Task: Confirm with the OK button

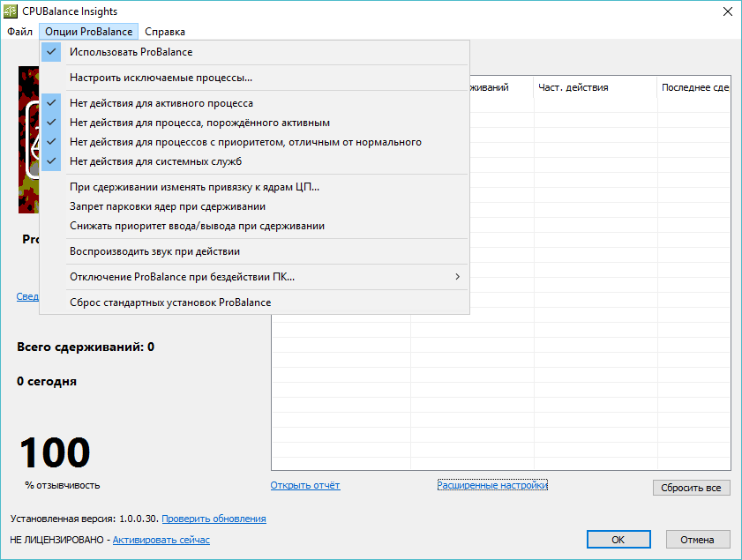Action: 618,540
